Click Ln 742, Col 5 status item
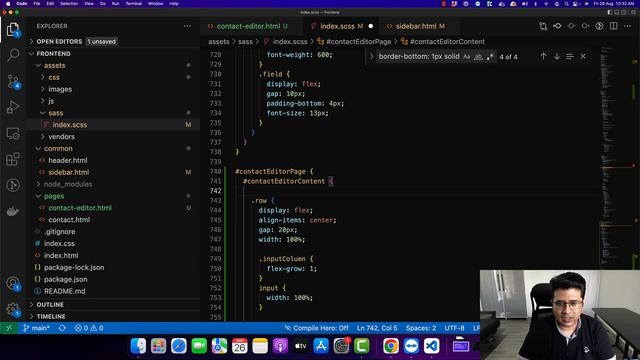Image resolution: width=640 pixels, height=360 pixels. click(377, 328)
